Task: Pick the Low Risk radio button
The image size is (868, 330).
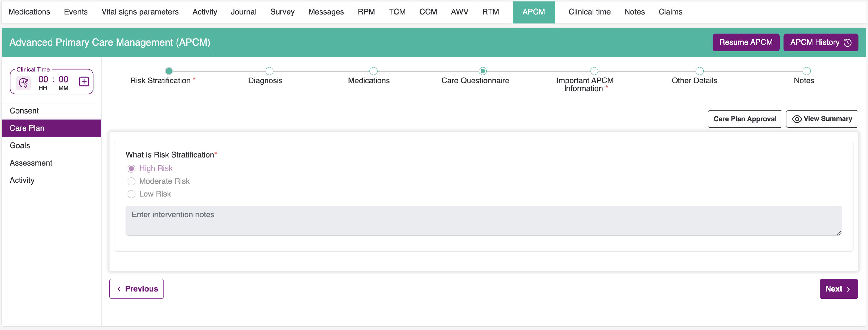Action: 131,194
